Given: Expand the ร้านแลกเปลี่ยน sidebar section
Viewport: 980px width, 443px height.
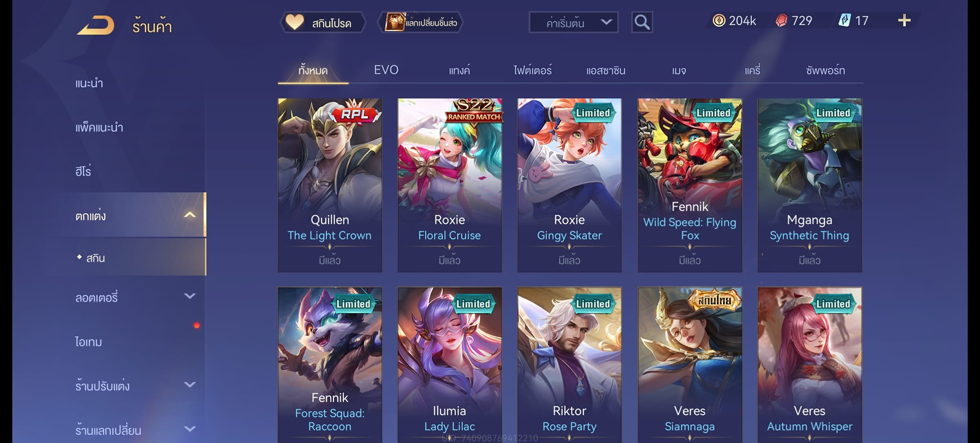Looking at the screenshot, I should (190, 429).
